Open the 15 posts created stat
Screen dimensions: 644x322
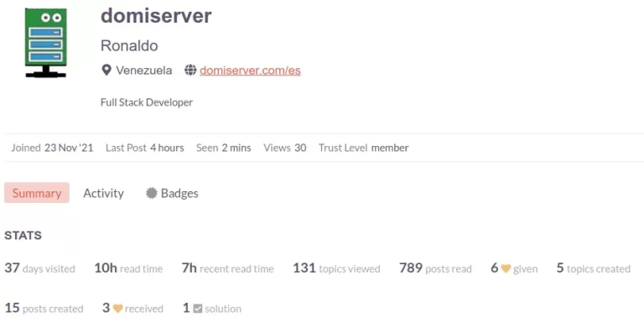point(44,308)
